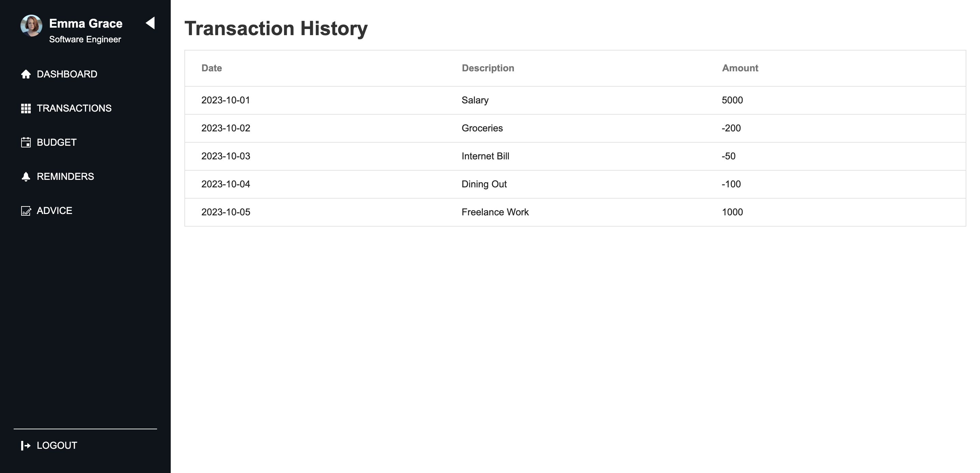Click the Date column header

pos(211,68)
